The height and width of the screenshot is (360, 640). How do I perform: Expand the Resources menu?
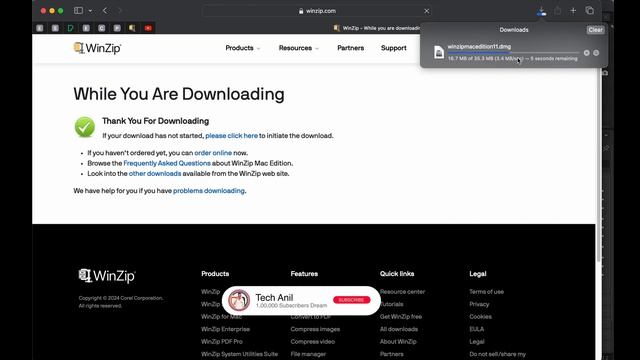tap(298, 48)
